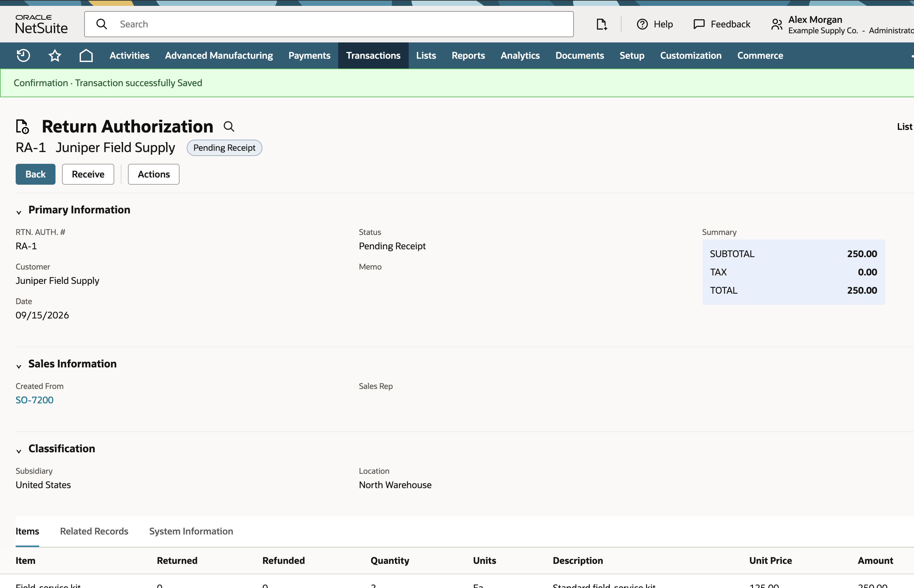The height and width of the screenshot is (588, 914).
Task: Click the Quantity column header
Action: [x=389, y=560]
